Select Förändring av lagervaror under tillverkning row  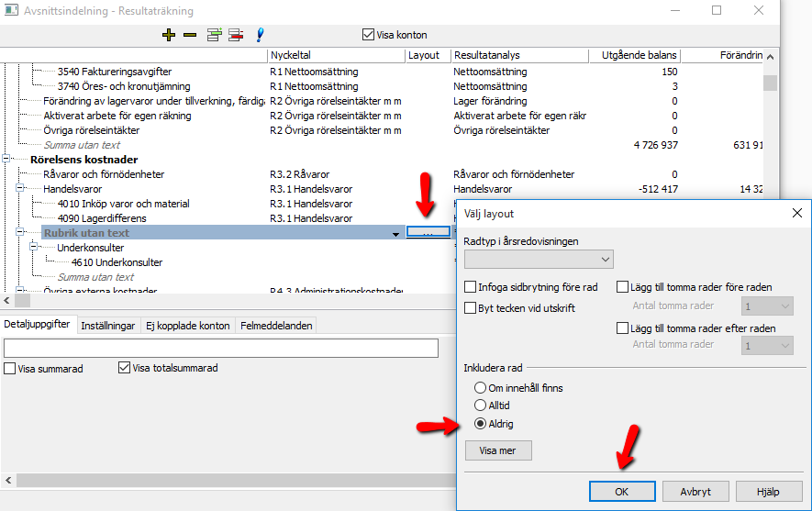(x=154, y=101)
